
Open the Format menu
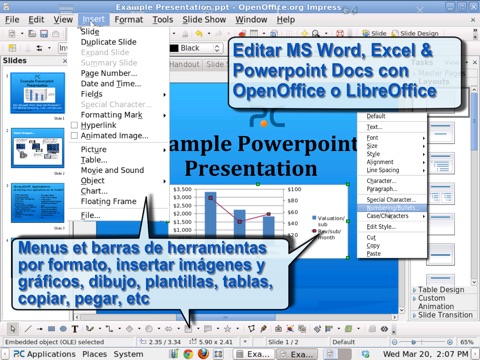tap(129, 20)
